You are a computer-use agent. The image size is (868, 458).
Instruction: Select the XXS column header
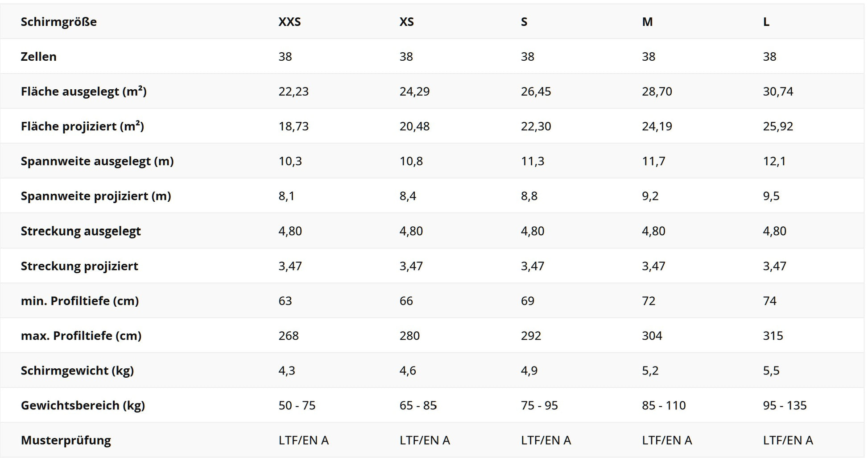(289, 22)
